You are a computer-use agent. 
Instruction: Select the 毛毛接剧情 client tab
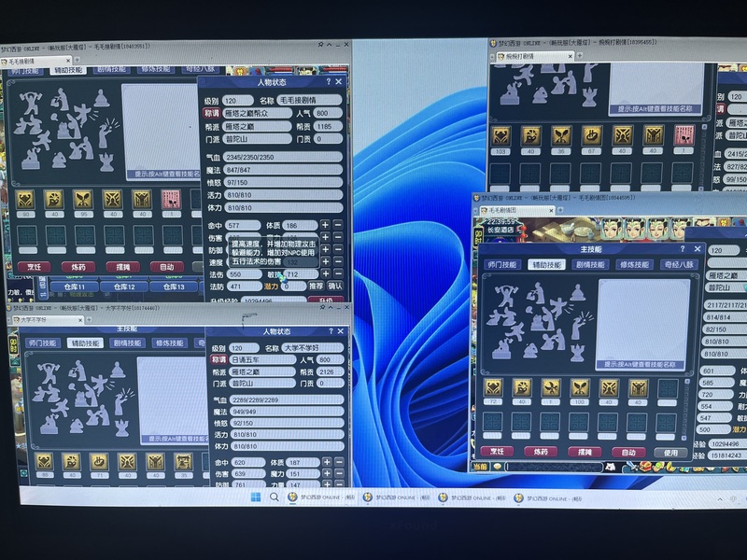point(35,61)
